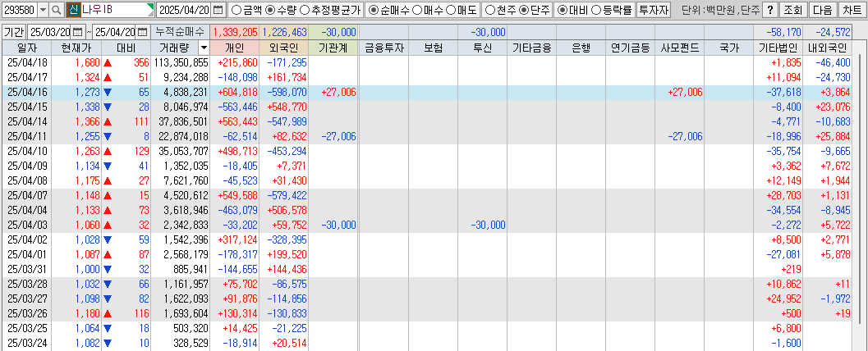
Task: Click the 누적순매수 label button
Action: pos(179,32)
